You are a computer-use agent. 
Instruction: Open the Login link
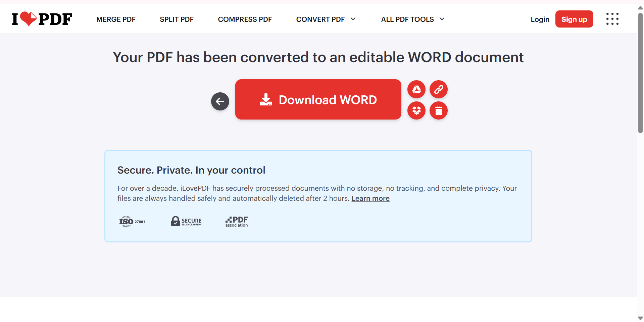click(x=540, y=19)
